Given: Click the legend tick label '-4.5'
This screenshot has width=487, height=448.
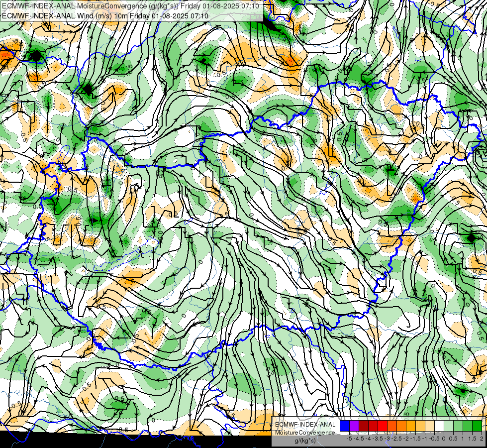Looking at the screenshot, I should point(359,439).
